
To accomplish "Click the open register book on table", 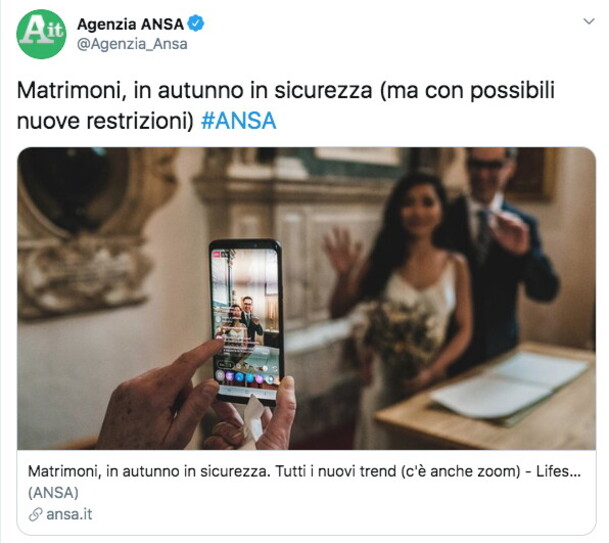I will tap(511, 386).
